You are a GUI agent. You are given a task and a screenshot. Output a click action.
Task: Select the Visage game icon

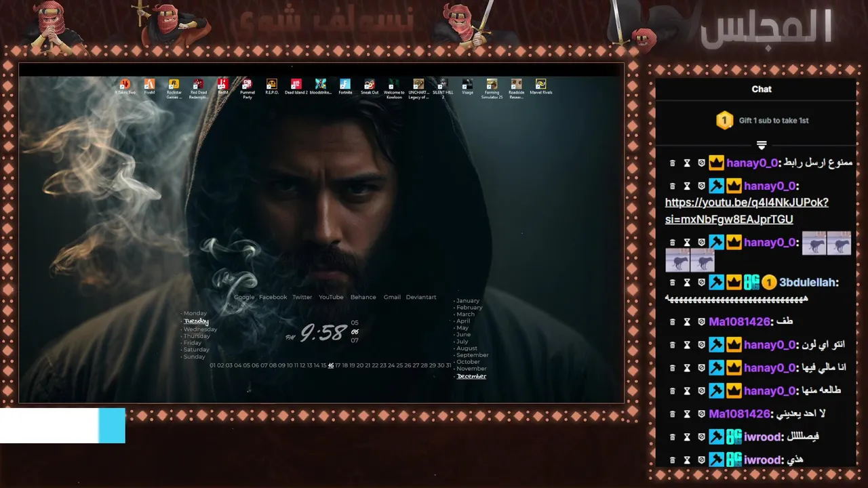point(467,87)
